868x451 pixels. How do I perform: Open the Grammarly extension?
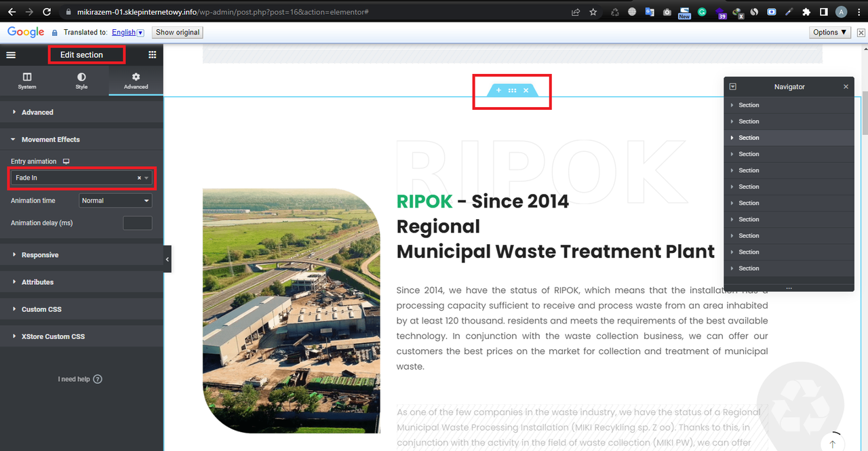click(702, 12)
